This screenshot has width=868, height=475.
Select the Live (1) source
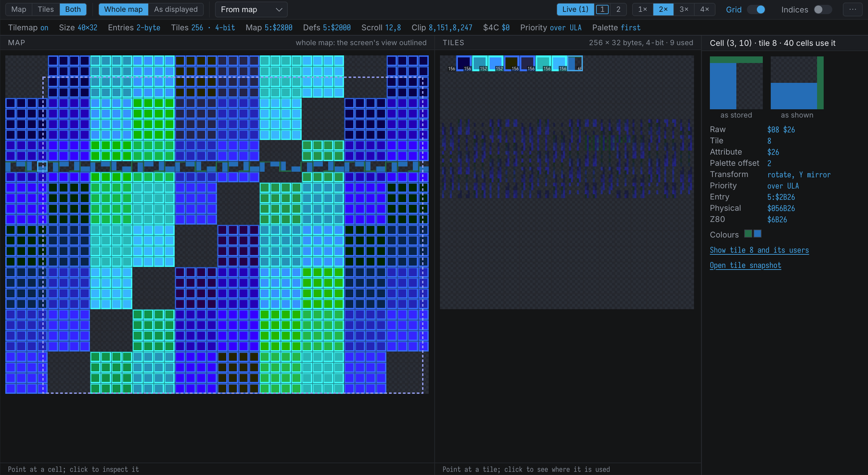[575, 9]
